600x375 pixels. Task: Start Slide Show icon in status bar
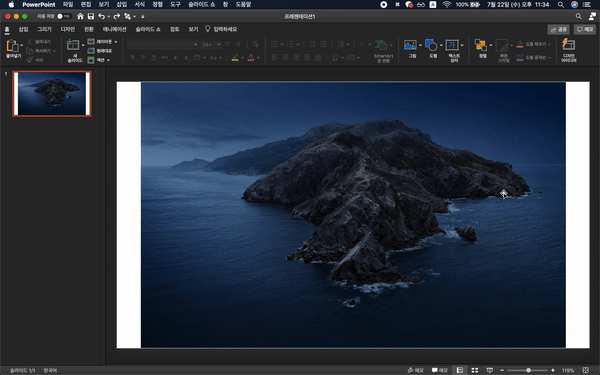tap(489, 370)
